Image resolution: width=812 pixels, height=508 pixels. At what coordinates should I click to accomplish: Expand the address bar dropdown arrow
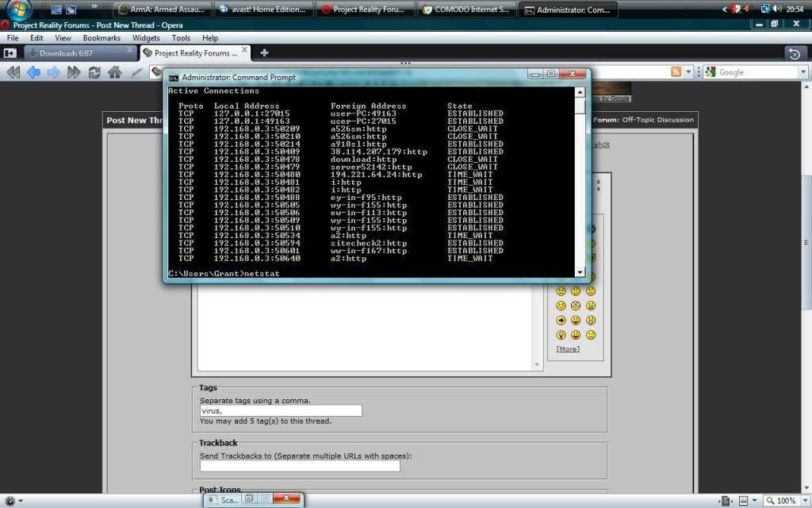tap(688, 72)
